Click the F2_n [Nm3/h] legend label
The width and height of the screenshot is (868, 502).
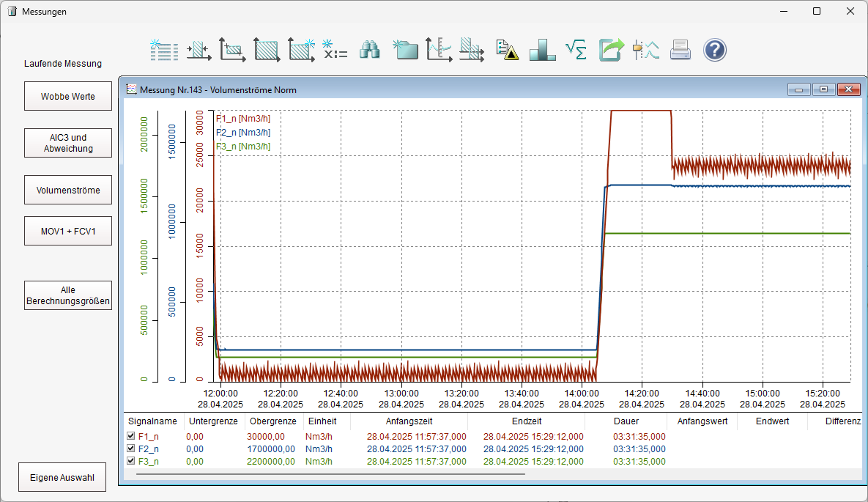pos(243,133)
